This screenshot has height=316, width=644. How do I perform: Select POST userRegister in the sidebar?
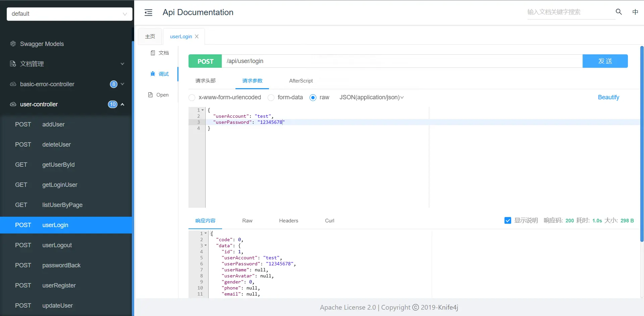pos(66,285)
